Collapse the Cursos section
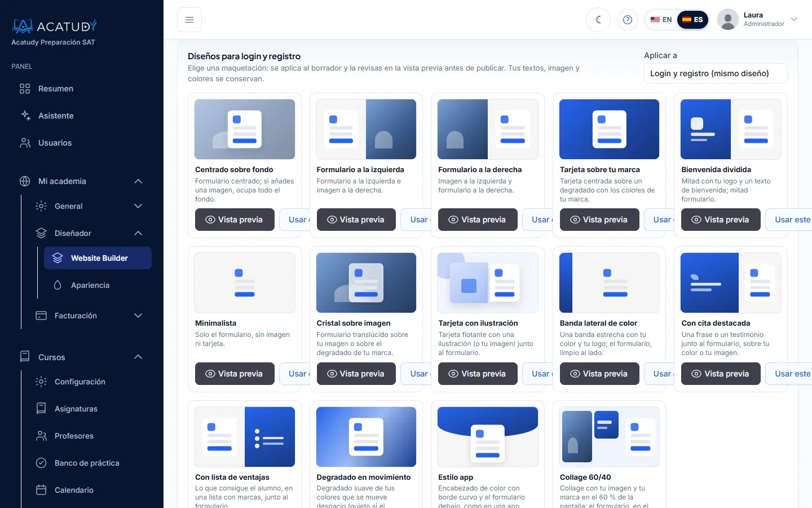Screen dimensions: 812x508 (x=82, y=357)
